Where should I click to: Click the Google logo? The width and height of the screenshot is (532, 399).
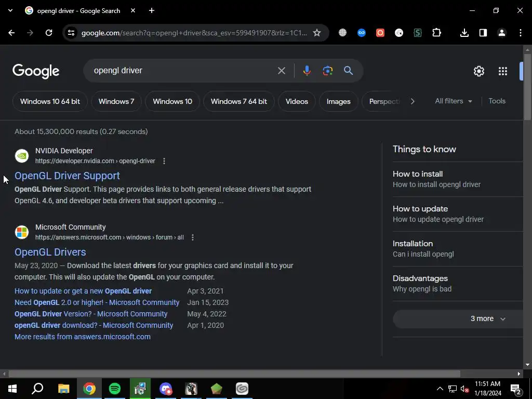pos(36,71)
